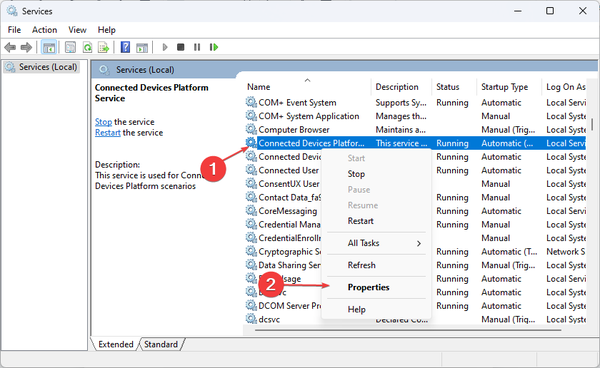Click the forward arrow in the toolbar
The height and width of the screenshot is (368, 600).
point(26,47)
